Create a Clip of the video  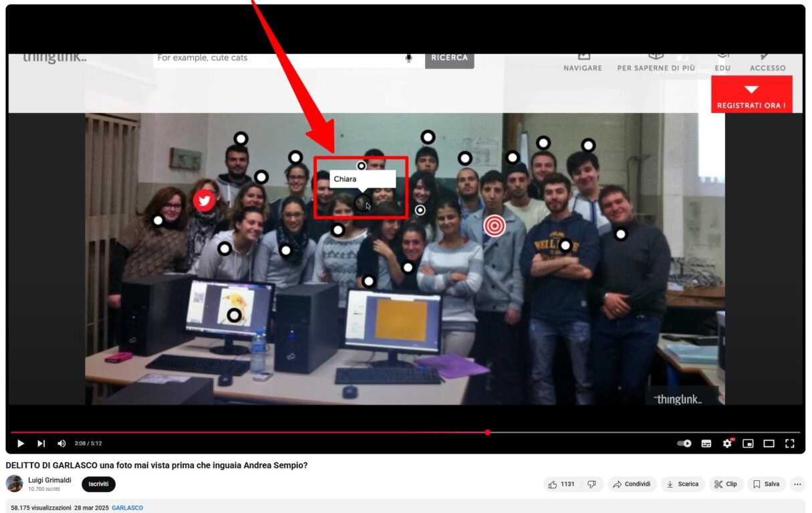click(x=726, y=484)
